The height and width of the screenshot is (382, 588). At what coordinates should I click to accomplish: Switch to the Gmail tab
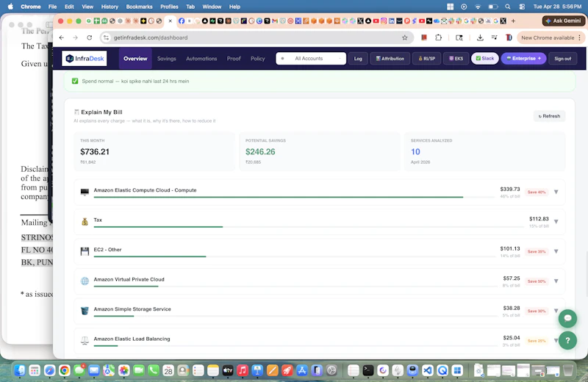(x=275, y=21)
